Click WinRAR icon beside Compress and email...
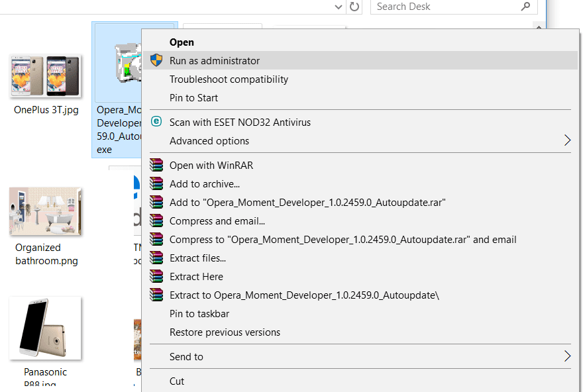Viewport: 583px width, 392px height. click(156, 220)
